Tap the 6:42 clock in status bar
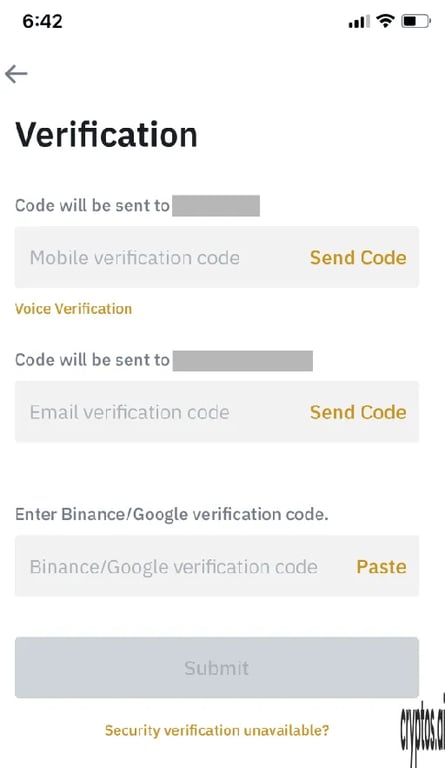 coord(43,22)
